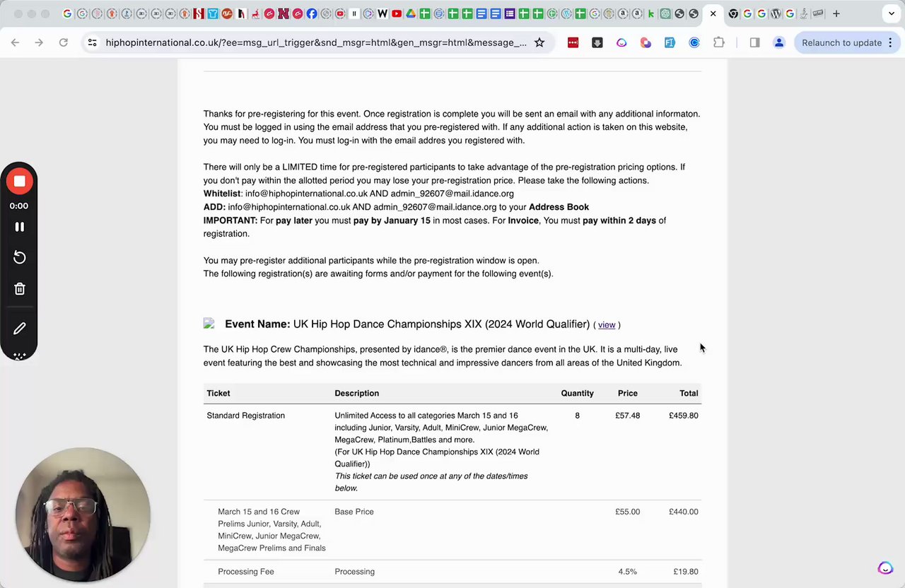The image size is (905, 588).
Task: Open the view link beside event name
Action: tap(607, 325)
